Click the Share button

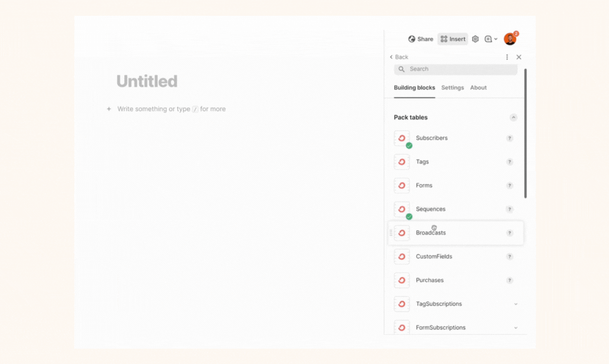click(421, 39)
